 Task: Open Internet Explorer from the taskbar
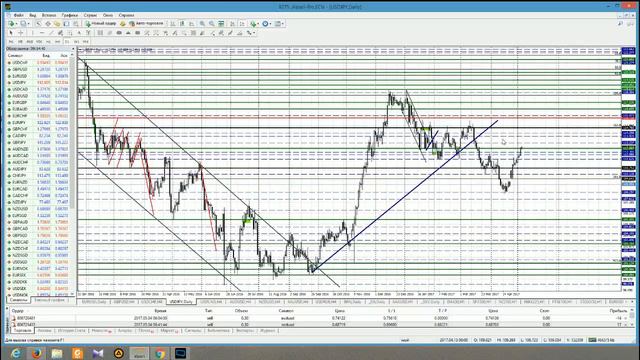click(x=16, y=353)
